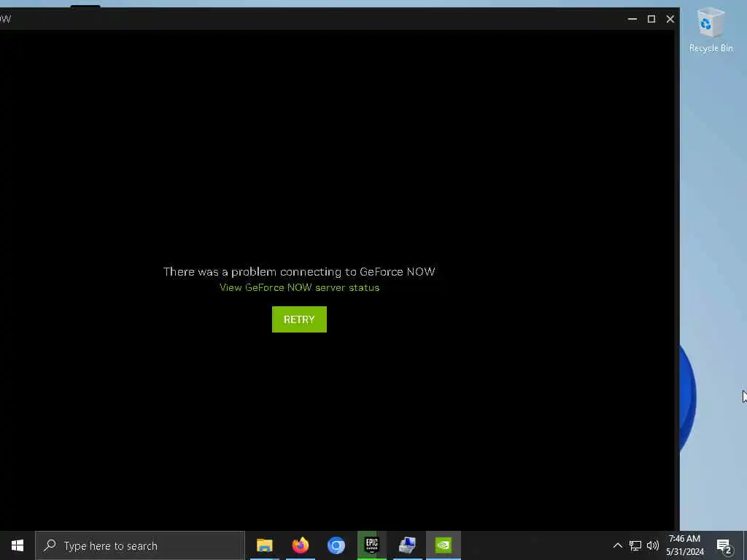Select the Recycle Bin desktop icon
This screenshot has height=560, width=747.
click(x=711, y=31)
